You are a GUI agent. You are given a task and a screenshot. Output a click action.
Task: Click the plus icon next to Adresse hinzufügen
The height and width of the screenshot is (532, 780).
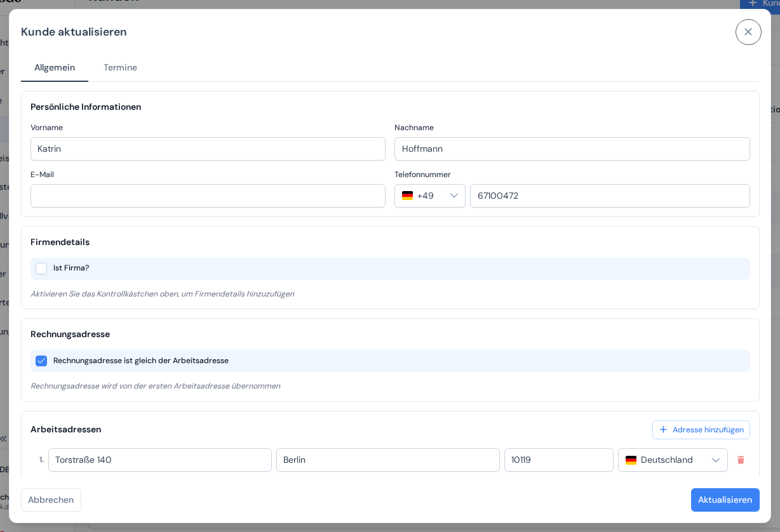point(663,430)
